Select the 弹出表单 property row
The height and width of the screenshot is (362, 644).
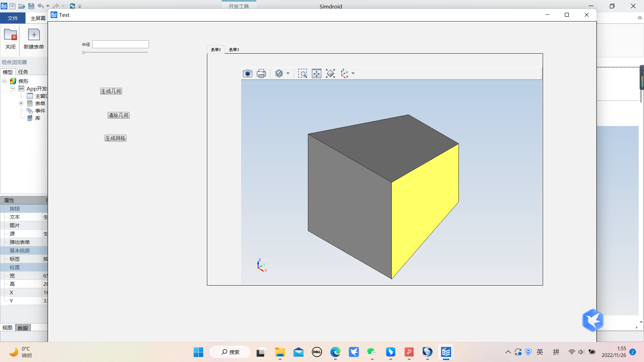pyautogui.click(x=24, y=242)
